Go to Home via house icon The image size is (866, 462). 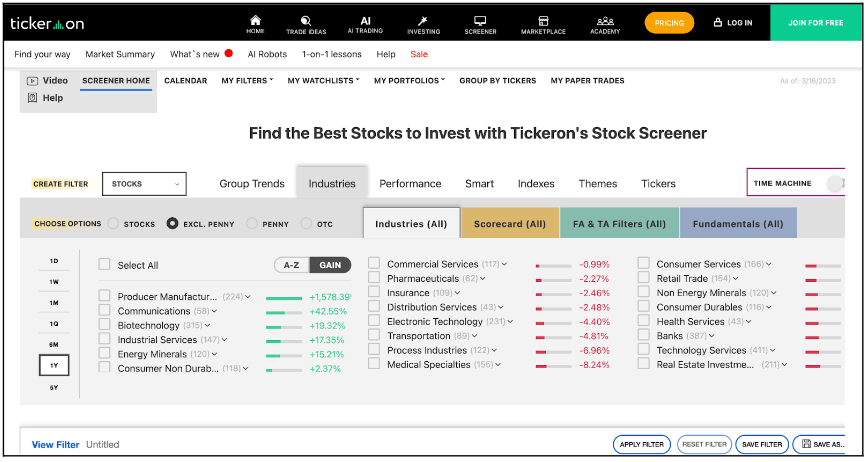[x=255, y=20]
